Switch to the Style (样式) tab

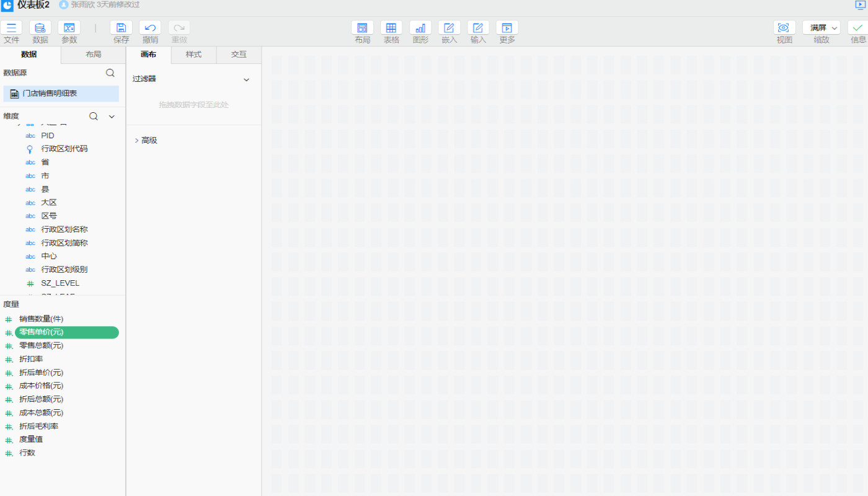click(x=193, y=55)
